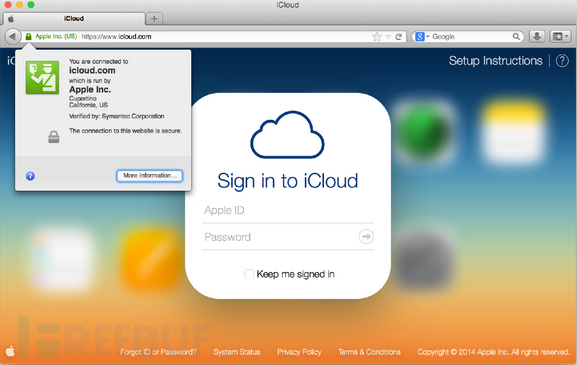Click the blurred yellow Notes app icon

(x=514, y=132)
